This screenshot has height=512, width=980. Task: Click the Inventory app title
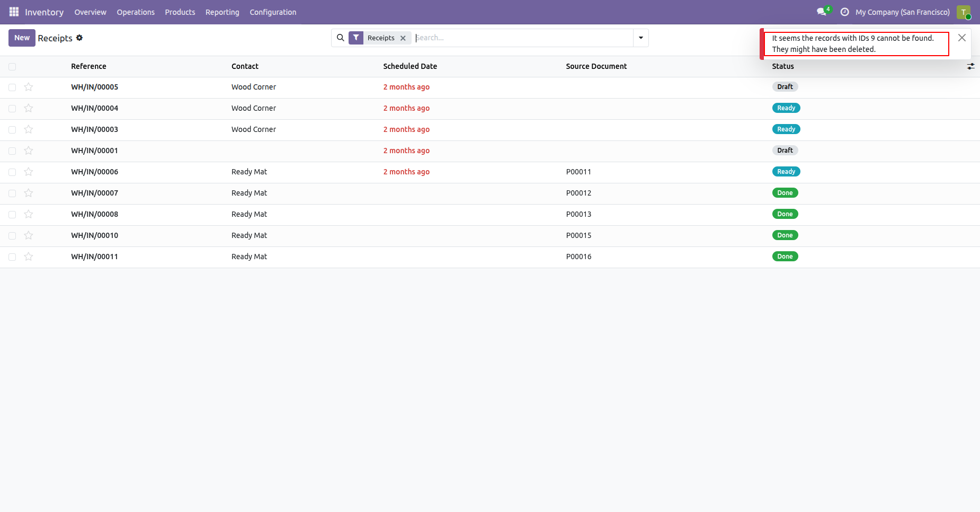44,12
